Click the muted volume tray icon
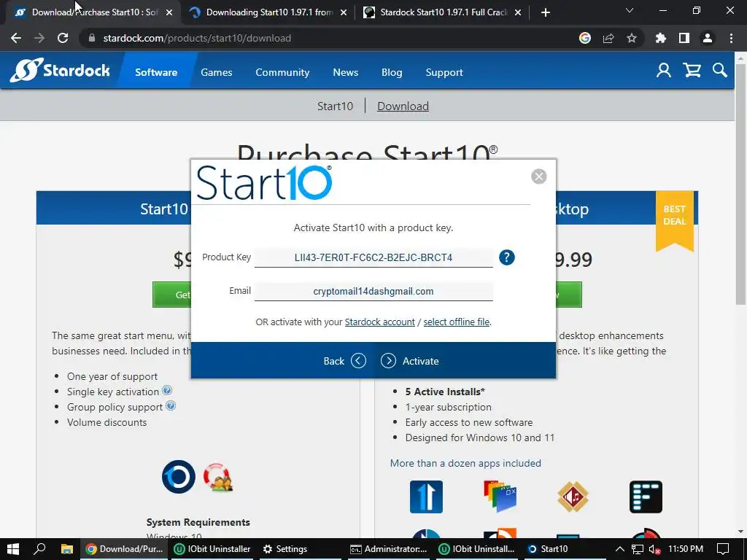The width and height of the screenshot is (747, 560). 655,550
